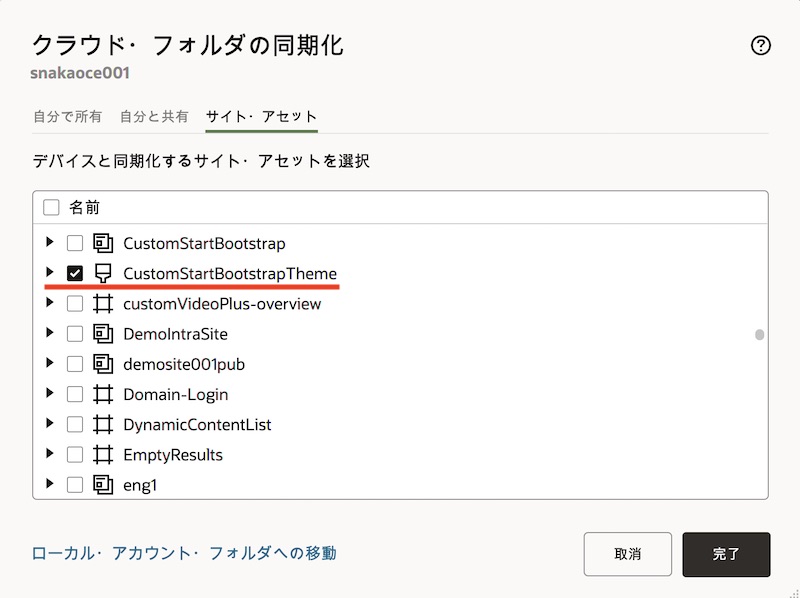Switch to the 自分で所有 tab
This screenshot has width=800, height=598.
[67, 117]
